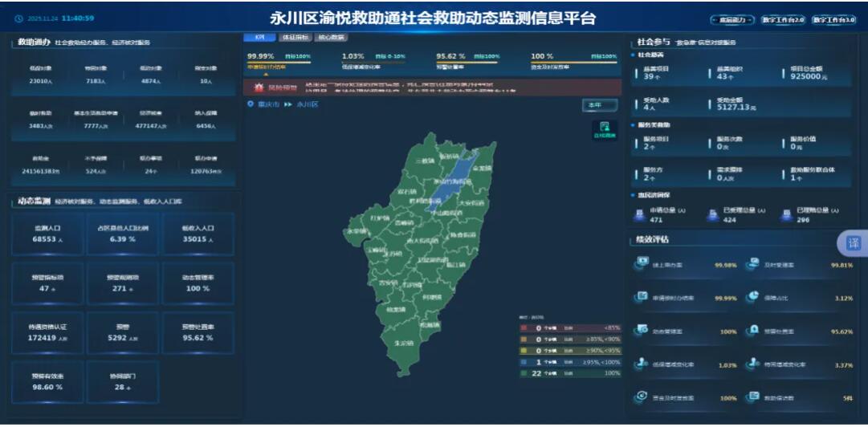Click the 线上率办率 performance icon
The width and height of the screenshot is (868, 427).
pyautogui.click(x=641, y=262)
